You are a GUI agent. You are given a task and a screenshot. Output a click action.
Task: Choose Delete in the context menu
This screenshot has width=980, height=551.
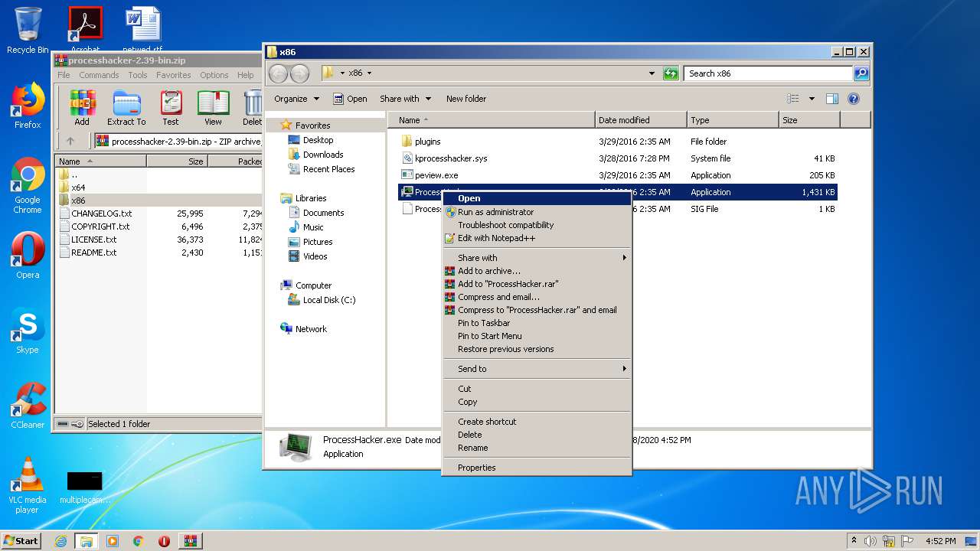pyautogui.click(x=537, y=435)
